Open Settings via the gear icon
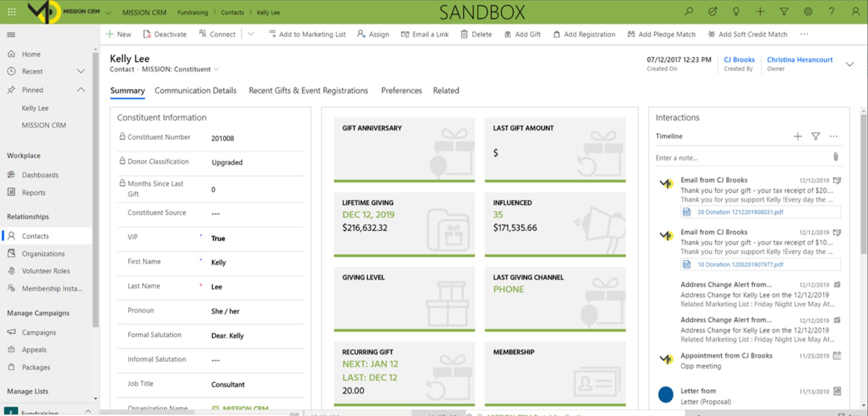 (x=808, y=11)
